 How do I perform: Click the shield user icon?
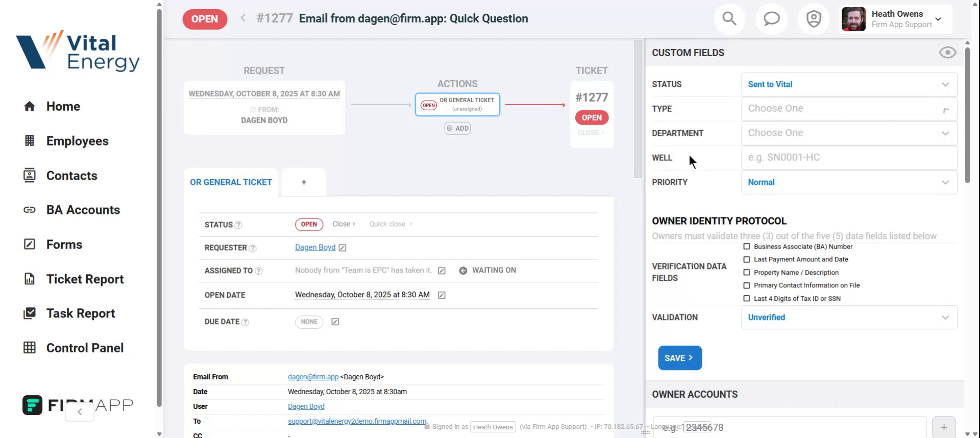813,19
